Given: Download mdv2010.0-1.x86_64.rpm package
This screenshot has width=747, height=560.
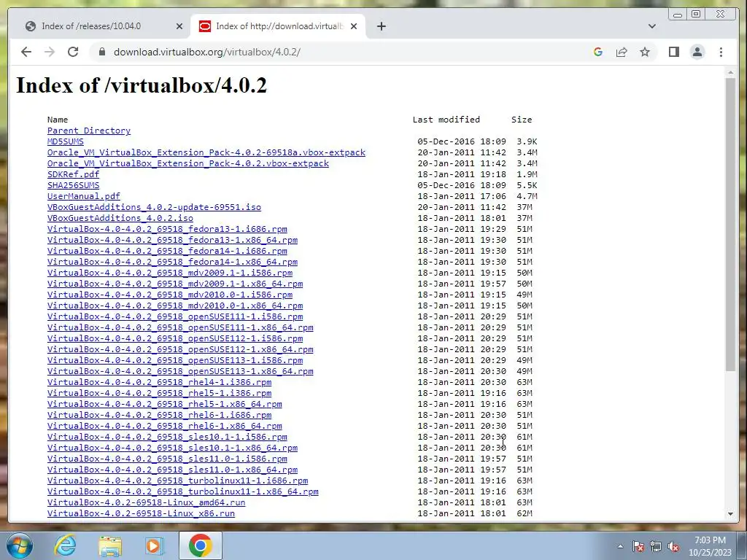Looking at the screenshot, I should pyautogui.click(x=175, y=306).
